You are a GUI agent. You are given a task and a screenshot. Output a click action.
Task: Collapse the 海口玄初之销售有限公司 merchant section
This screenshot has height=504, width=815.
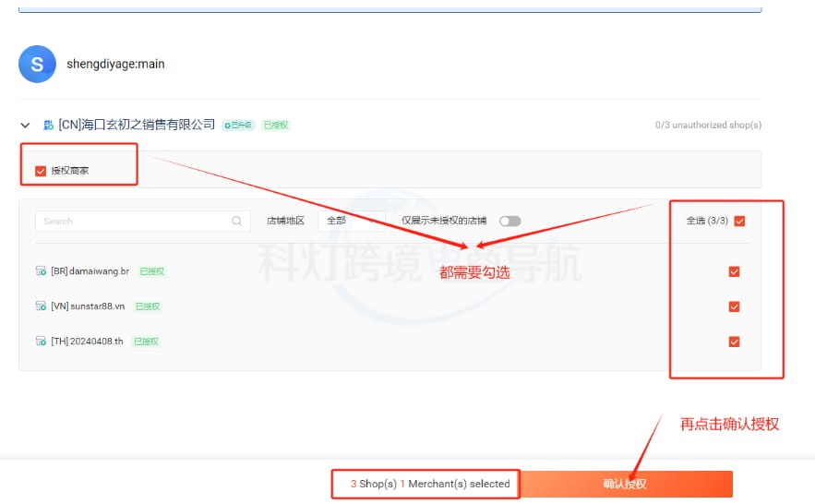coord(25,125)
